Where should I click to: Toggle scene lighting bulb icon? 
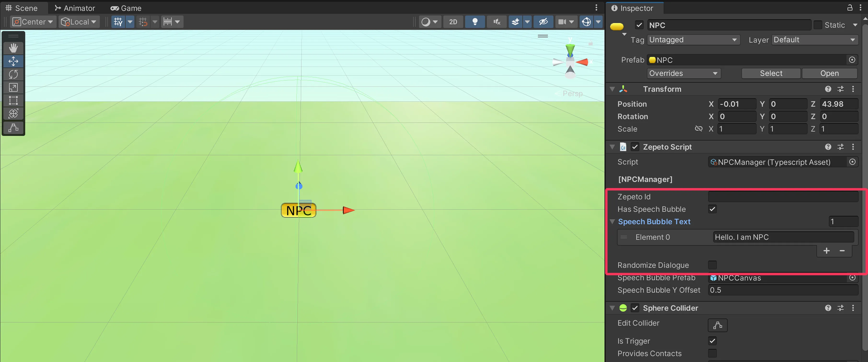(x=475, y=22)
